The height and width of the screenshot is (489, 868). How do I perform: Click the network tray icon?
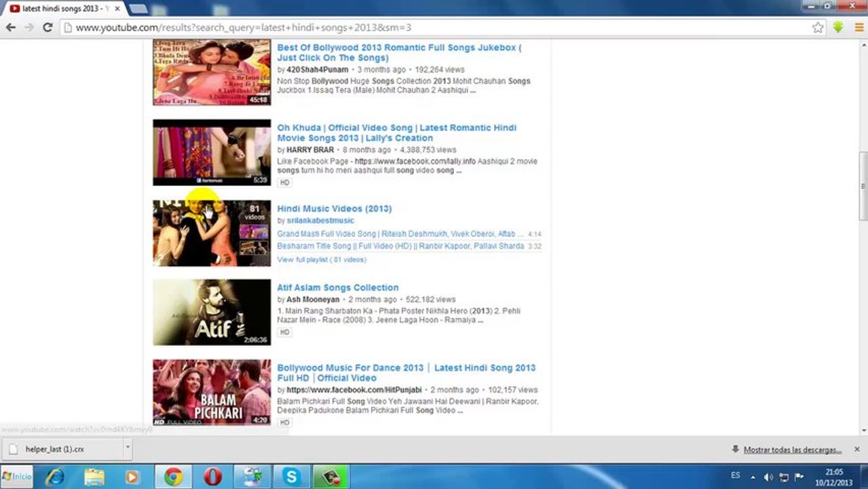coord(784,477)
